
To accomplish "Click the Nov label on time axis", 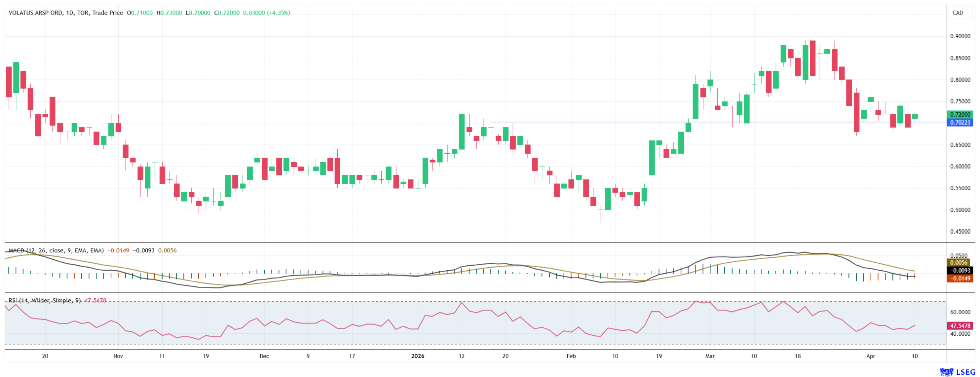I will (x=118, y=356).
